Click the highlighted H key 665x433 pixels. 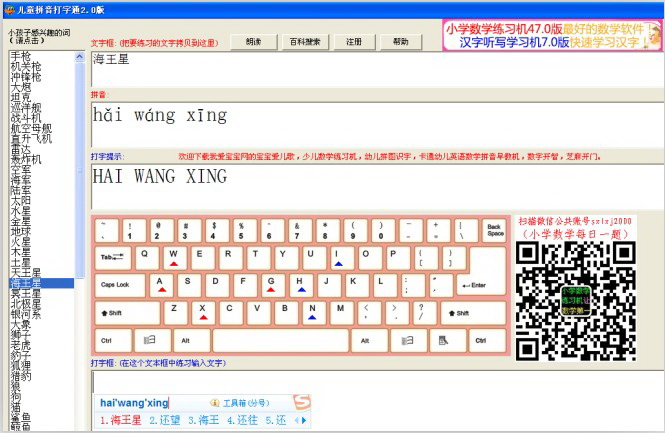[x=301, y=285]
